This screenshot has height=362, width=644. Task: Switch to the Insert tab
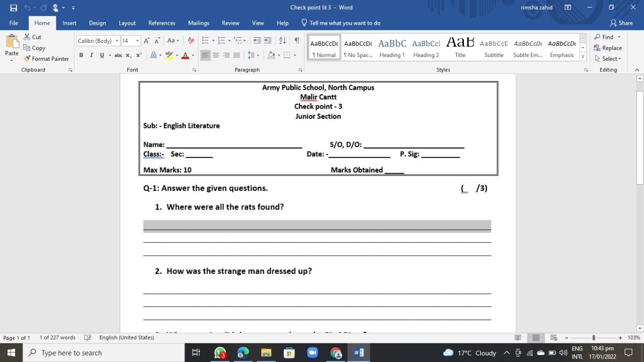(x=69, y=23)
